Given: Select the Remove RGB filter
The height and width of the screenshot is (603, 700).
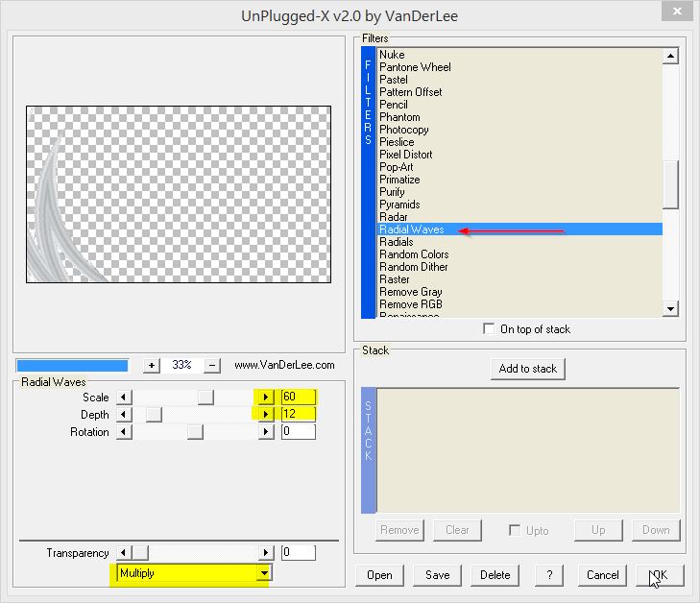Looking at the screenshot, I should click(x=411, y=304).
